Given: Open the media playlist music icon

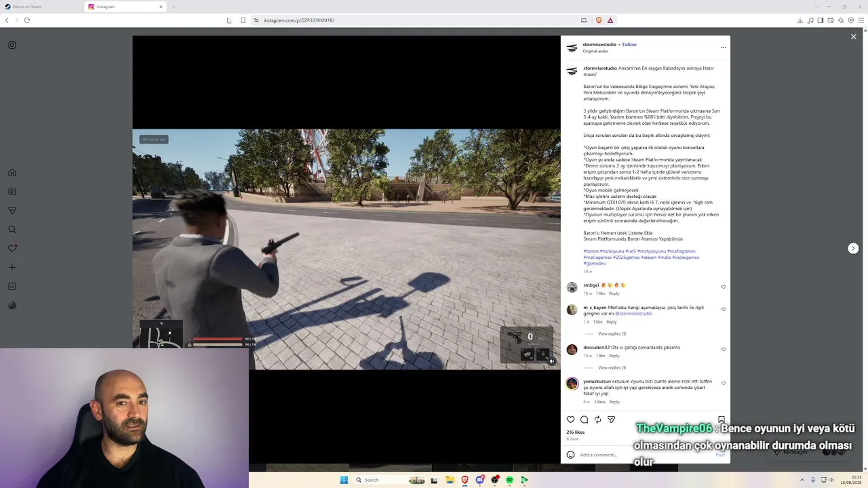Looking at the screenshot, I should point(810,20).
